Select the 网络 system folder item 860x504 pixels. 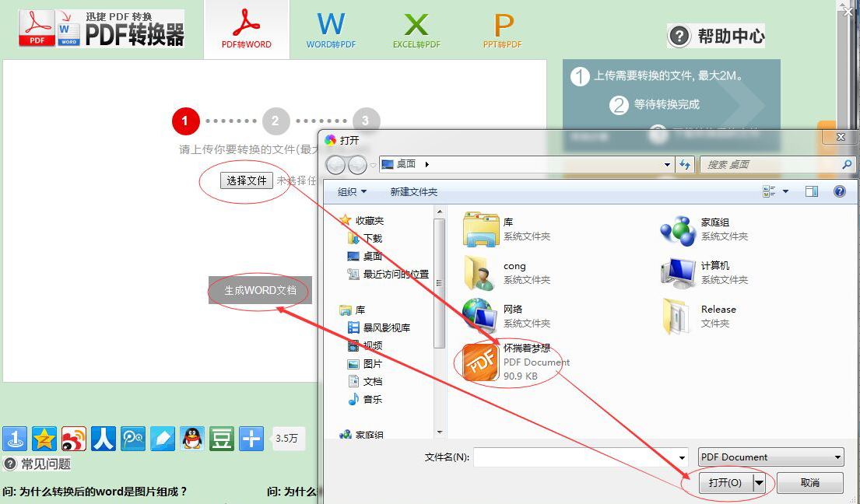point(507,316)
